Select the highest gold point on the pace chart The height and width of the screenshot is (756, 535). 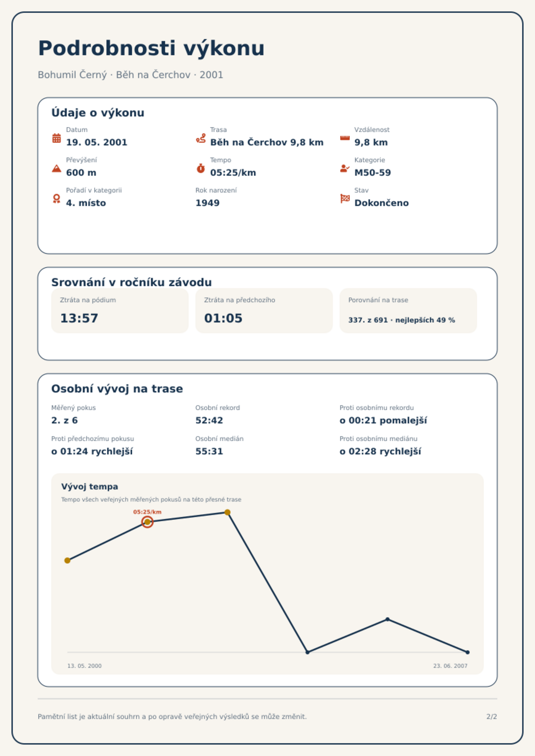point(227,512)
